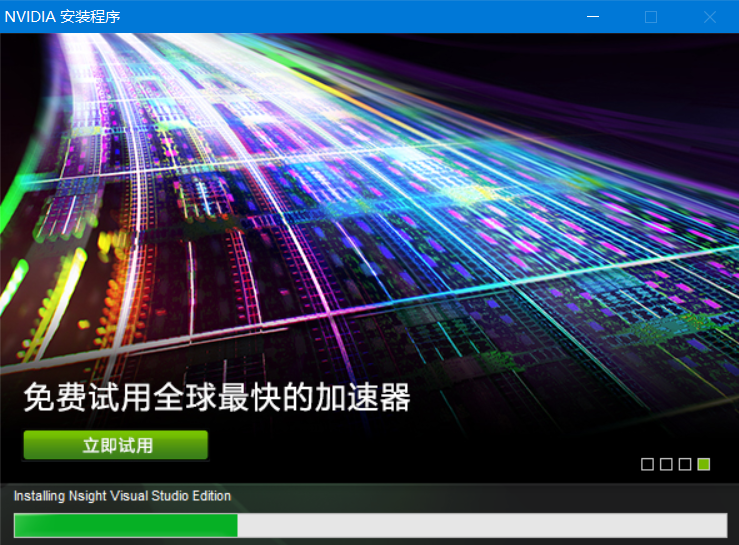
Task: Click the NVIDIA 安装程序 title text
Action: click(62, 17)
